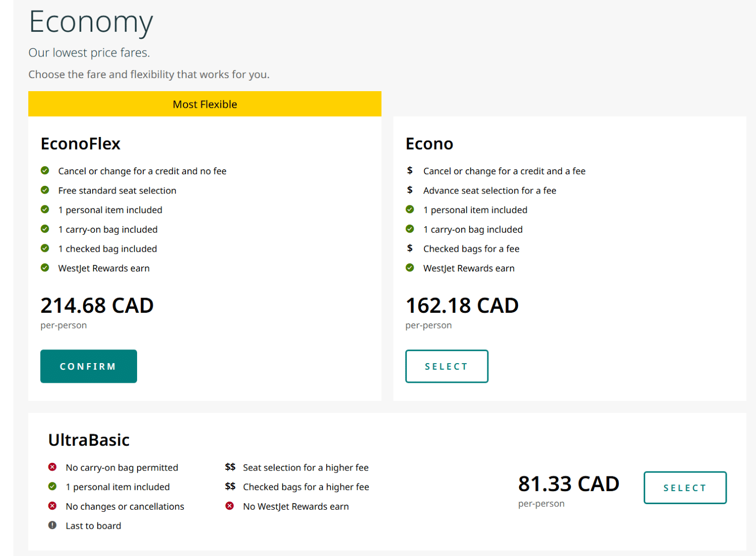Click the UltraBasic heading
This screenshot has height=556, width=756.
(x=88, y=439)
